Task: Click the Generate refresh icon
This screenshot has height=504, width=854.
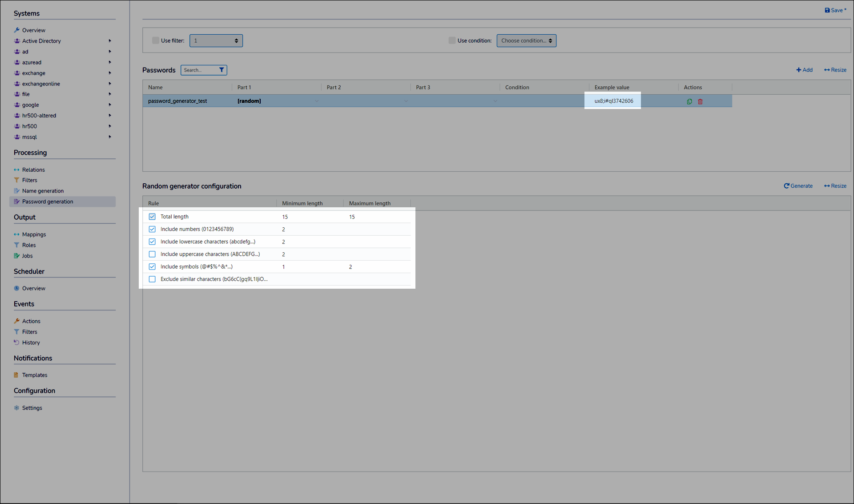Action: [786, 186]
